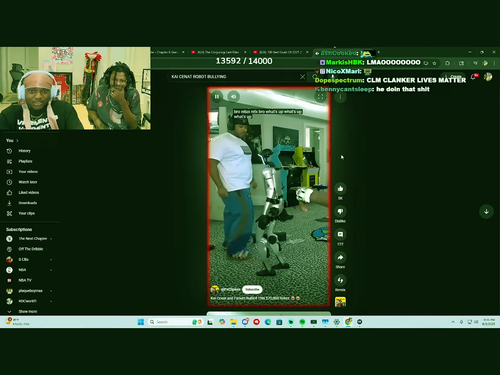Dislike the Short with the thumbs-down button
This screenshot has width=500, height=375.
(340, 211)
